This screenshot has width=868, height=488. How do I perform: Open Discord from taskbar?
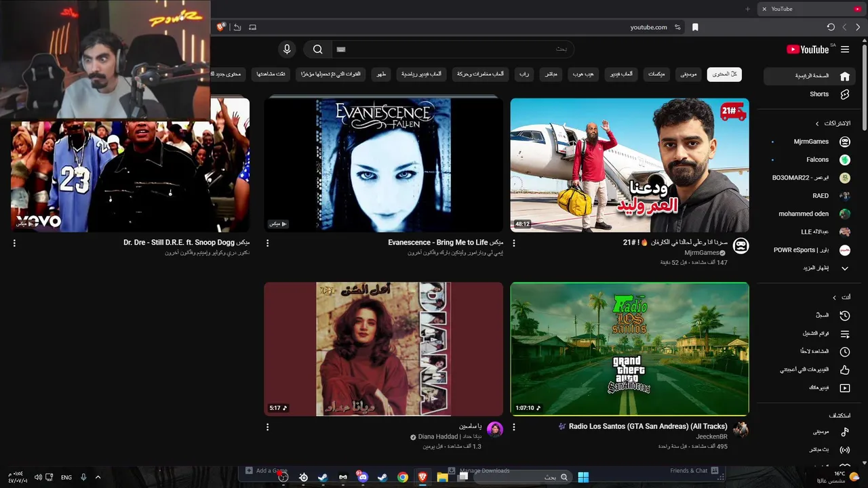tap(363, 477)
